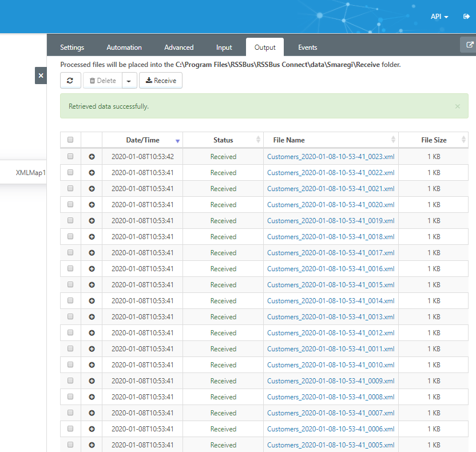Expand details for Customers_0023.xml row
Screen dimensions: 476x452
pyautogui.click(x=92, y=157)
